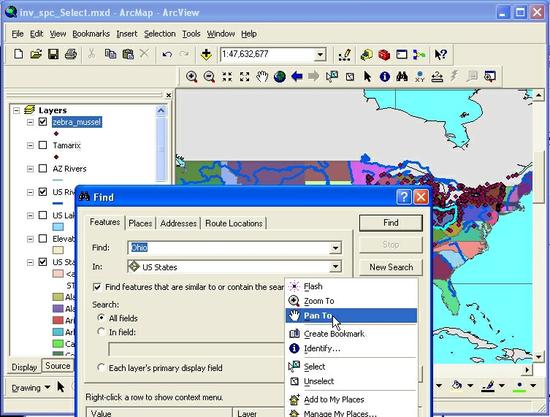Go back to previous extent arrow

[297, 76]
